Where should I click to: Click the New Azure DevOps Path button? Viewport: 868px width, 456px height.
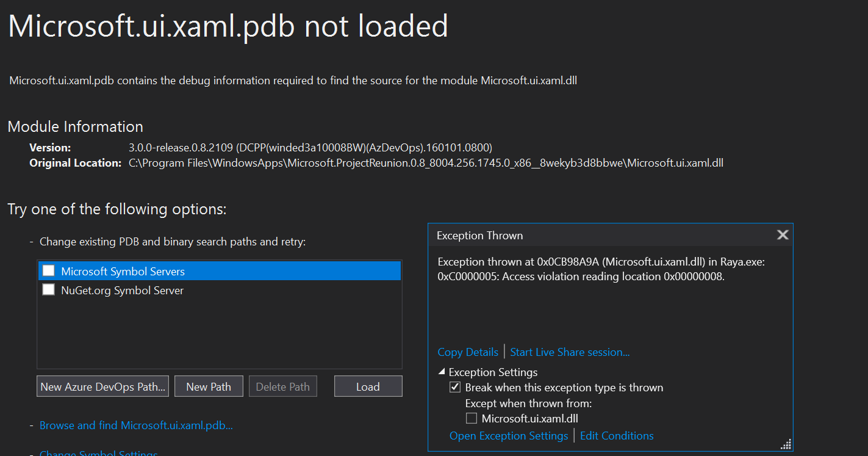tap(102, 386)
